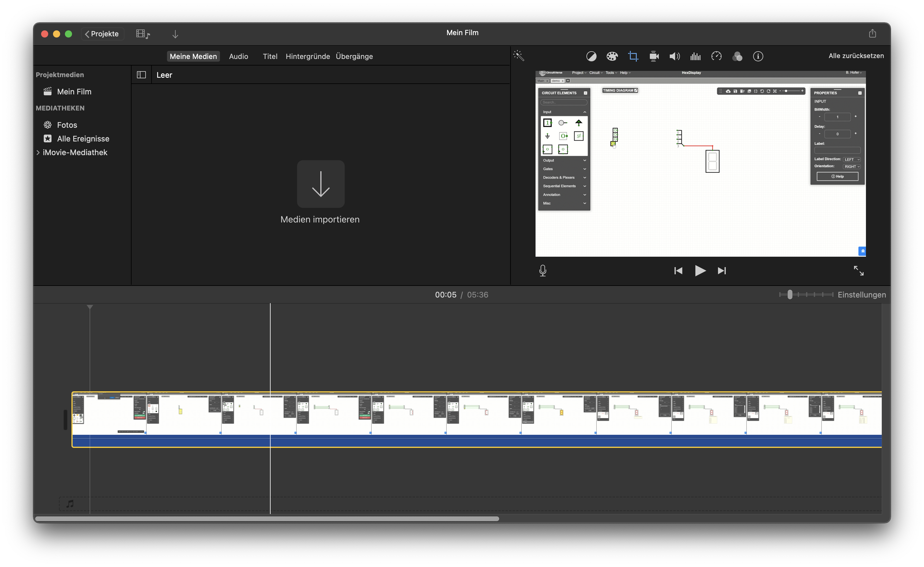This screenshot has width=924, height=567.
Task: Click the import media arrow in toolbar
Action: (175, 34)
